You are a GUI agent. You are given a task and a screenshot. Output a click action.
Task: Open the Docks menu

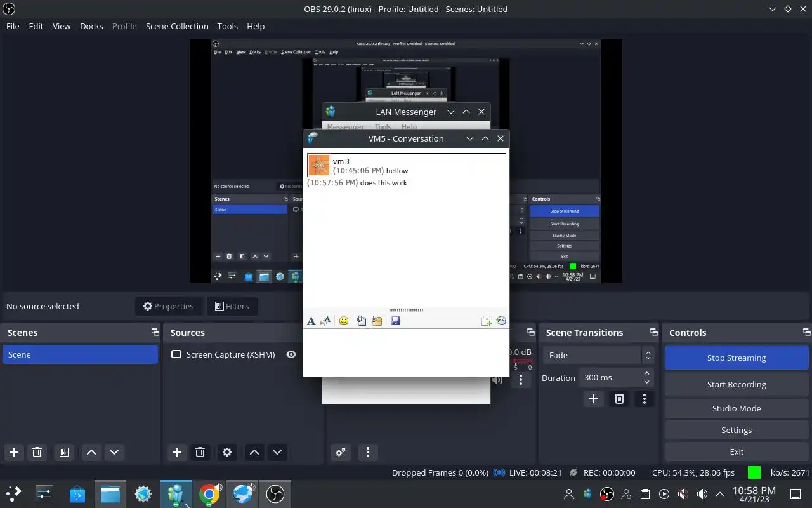click(x=91, y=26)
